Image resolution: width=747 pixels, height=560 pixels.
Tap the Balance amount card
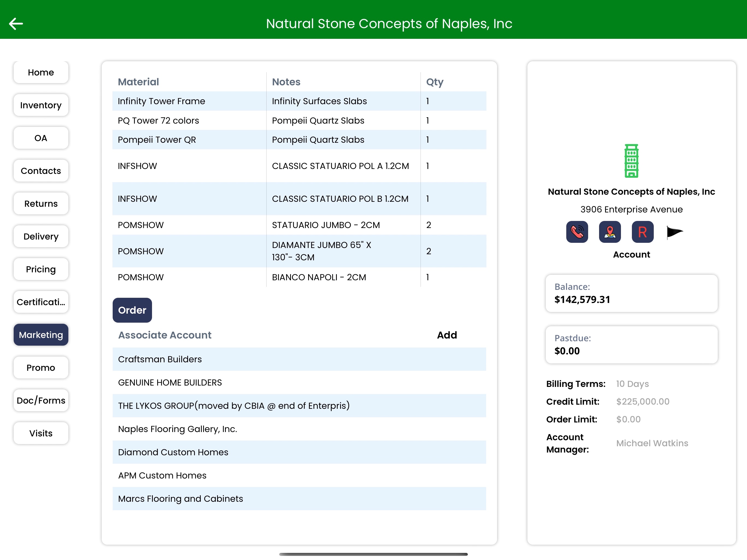[631, 293]
